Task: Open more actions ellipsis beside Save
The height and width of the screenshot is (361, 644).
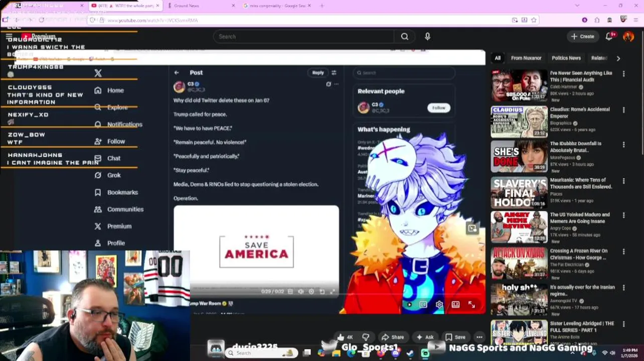Action: [x=479, y=337]
